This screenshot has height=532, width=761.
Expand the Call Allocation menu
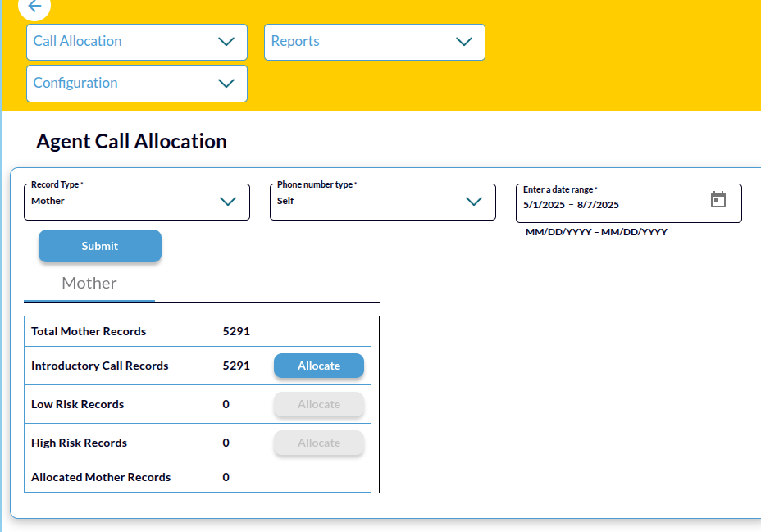(136, 42)
